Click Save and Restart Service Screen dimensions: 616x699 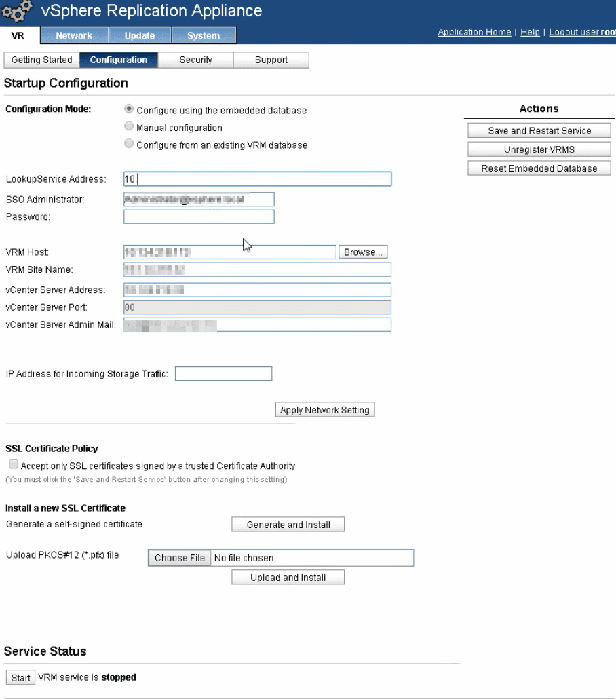(x=539, y=130)
